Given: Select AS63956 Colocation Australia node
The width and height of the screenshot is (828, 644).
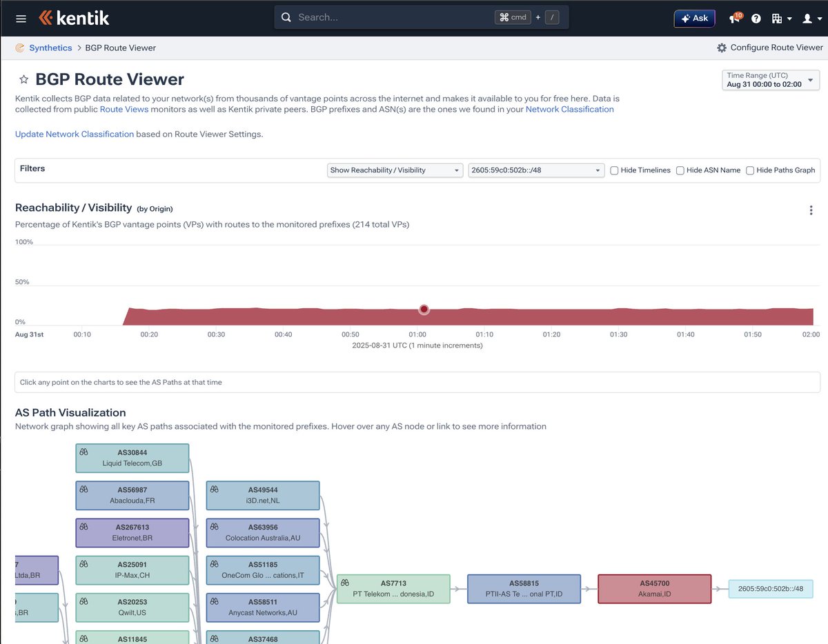Looking at the screenshot, I should (263, 532).
